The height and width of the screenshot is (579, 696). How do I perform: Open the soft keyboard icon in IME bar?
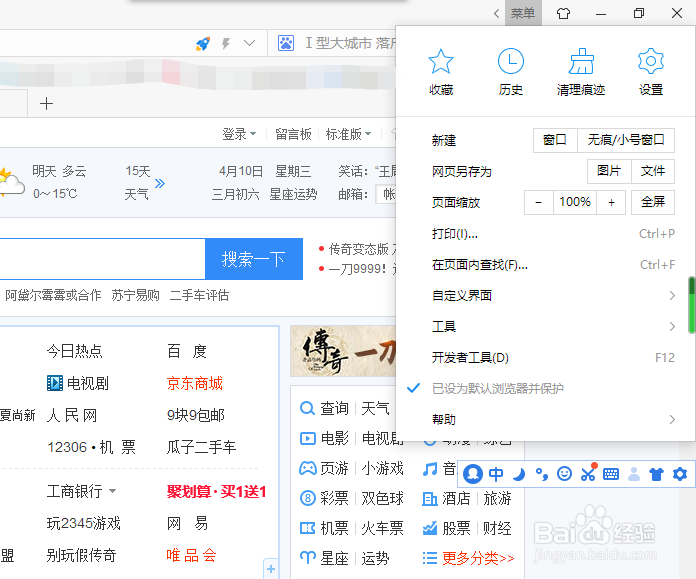611,474
